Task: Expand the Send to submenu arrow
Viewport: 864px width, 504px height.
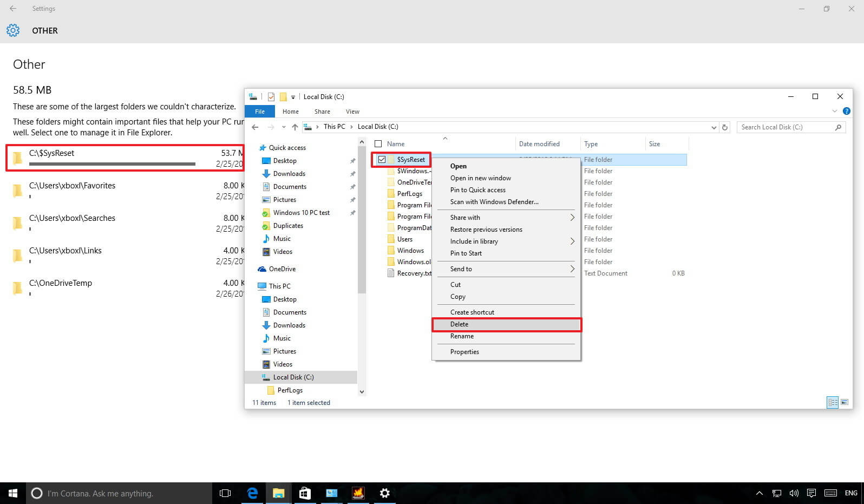Action: pyautogui.click(x=572, y=269)
